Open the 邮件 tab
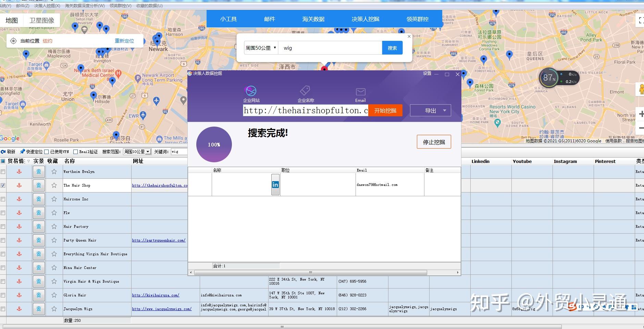This screenshot has width=644, height=329. pos(270,19)
